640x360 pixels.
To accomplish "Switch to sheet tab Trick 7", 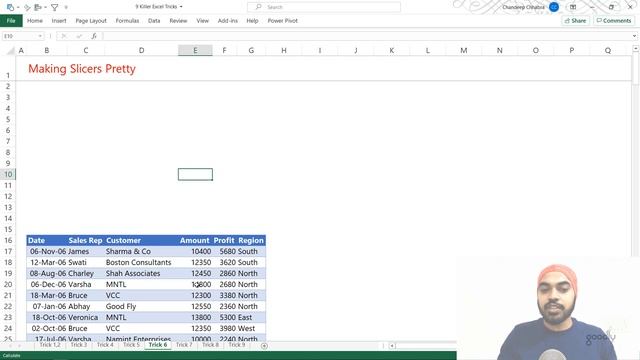I will [x=184, y=345].
